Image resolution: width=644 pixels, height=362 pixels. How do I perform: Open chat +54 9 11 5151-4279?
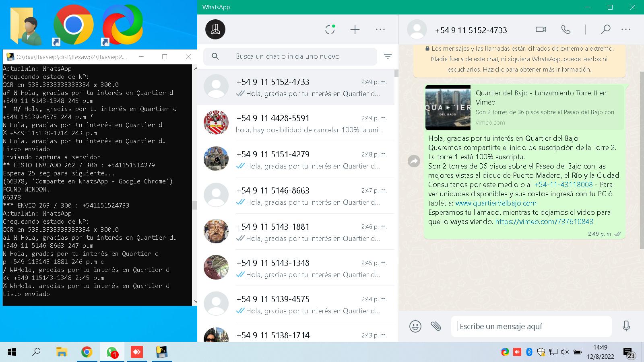(x=296, y=159)
